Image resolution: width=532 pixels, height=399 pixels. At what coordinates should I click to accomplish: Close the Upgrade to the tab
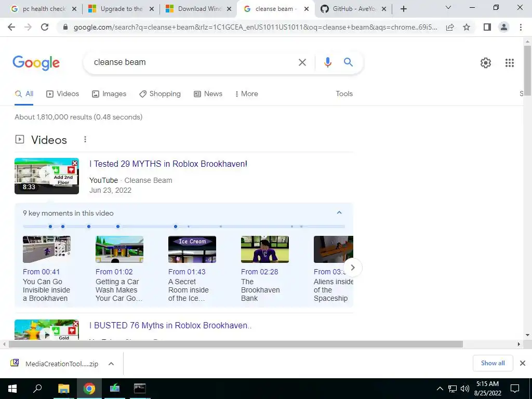point(152,9)
